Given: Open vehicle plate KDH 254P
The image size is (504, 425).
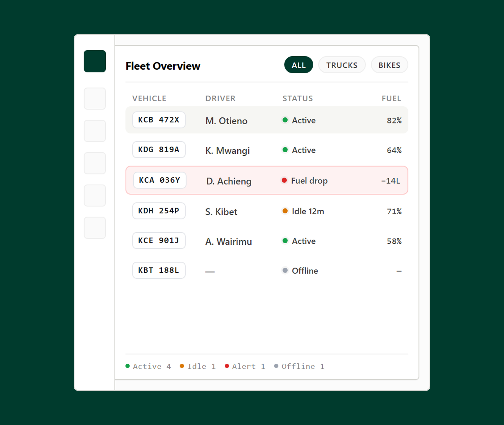Looking at the screenshot, I should [x=159, y=211].
